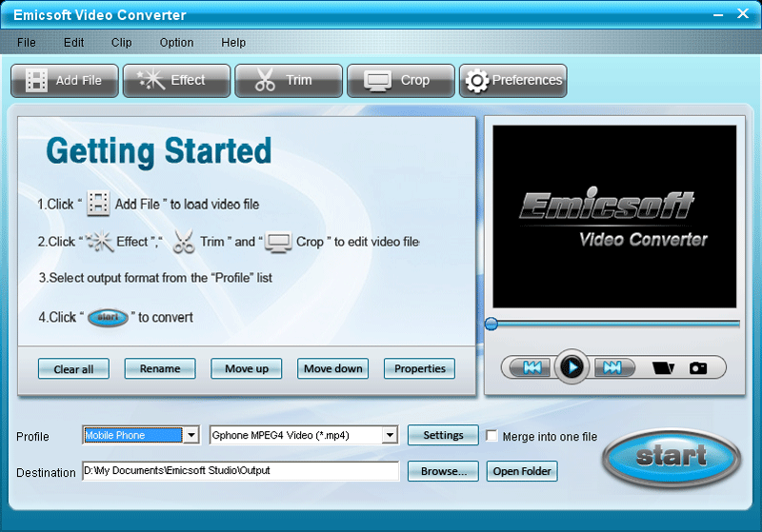The image size is (762, 532).
Task: Toggle Merge into one file checkbox
Action: point(491,436)
